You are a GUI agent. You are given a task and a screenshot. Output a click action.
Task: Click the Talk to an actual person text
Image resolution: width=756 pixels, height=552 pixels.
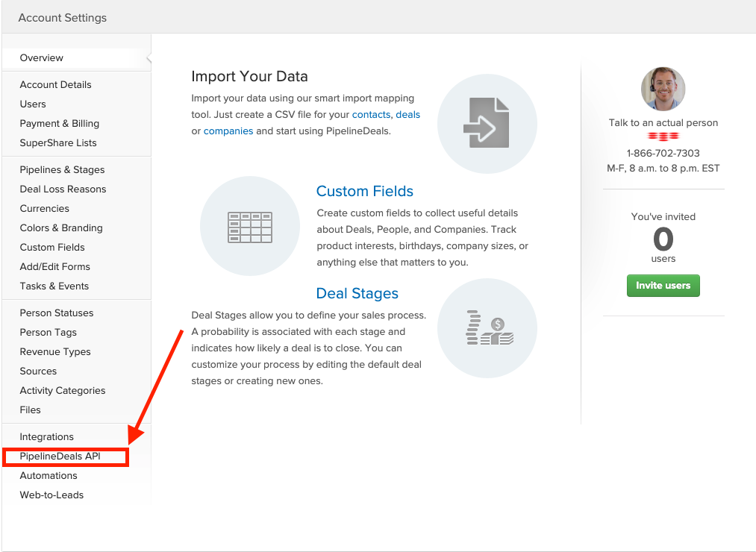[x=663, y=123]
